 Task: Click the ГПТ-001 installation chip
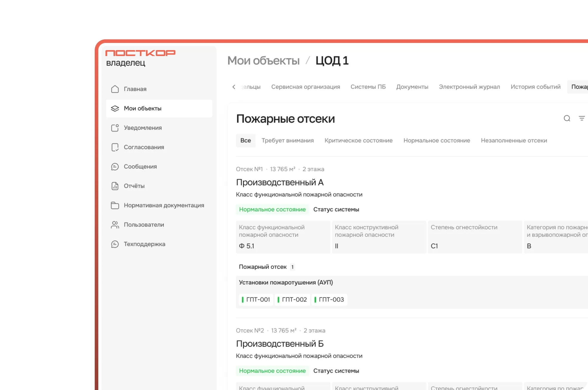tap(256, 299)
